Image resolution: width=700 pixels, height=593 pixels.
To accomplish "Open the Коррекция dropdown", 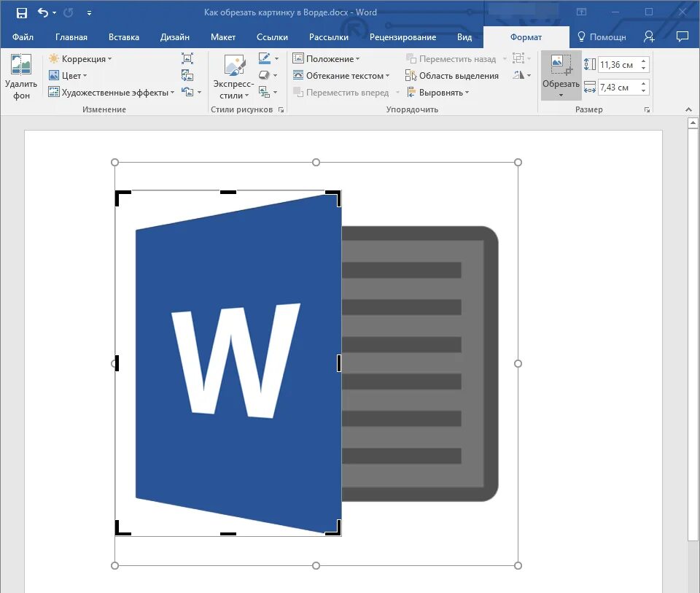I will click(x=80, y=58).
